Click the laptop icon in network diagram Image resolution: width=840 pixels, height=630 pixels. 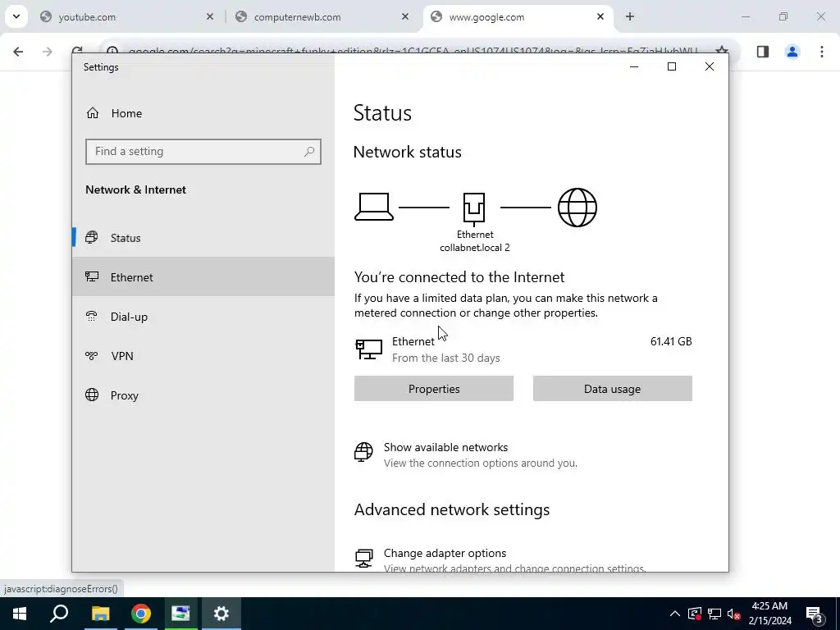coord(374,207)
